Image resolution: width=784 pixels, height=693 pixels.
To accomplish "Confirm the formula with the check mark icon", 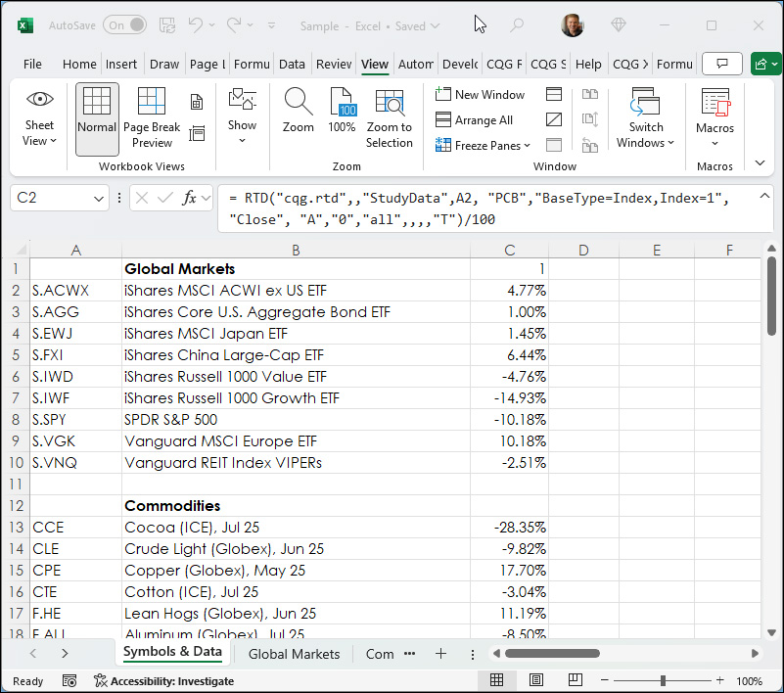I will [165, 199].
